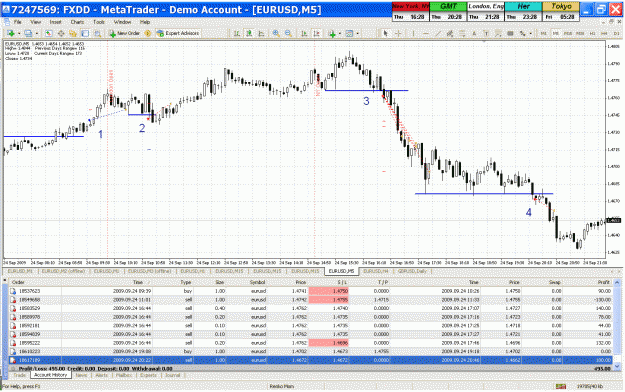Switch to candlestick chart mode

[x=249, y=33]
